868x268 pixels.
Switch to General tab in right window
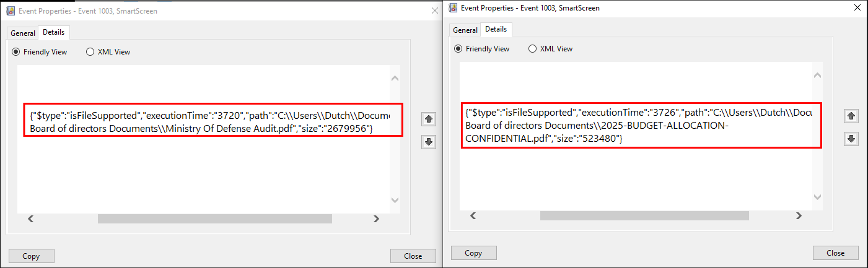(x=465, y=30)
